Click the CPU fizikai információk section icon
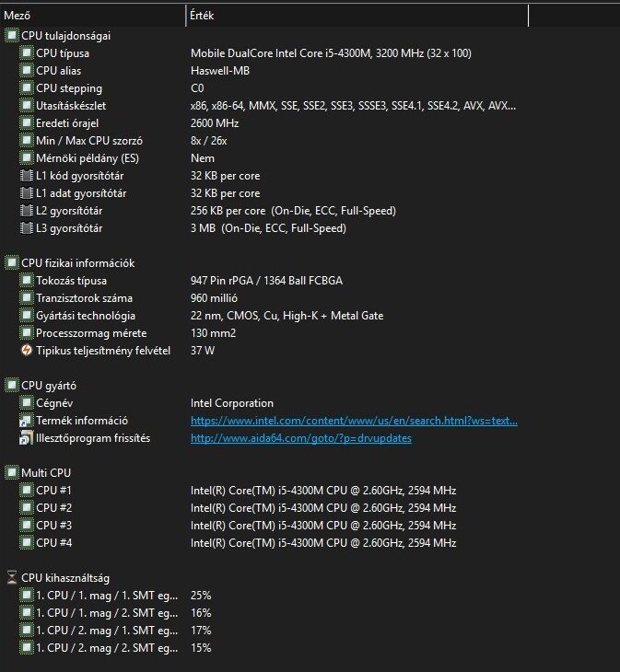 [12, 263]
